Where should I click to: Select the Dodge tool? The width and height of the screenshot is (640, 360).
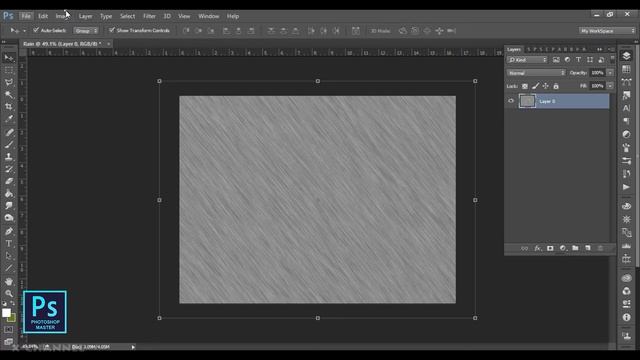pos(9,218)
